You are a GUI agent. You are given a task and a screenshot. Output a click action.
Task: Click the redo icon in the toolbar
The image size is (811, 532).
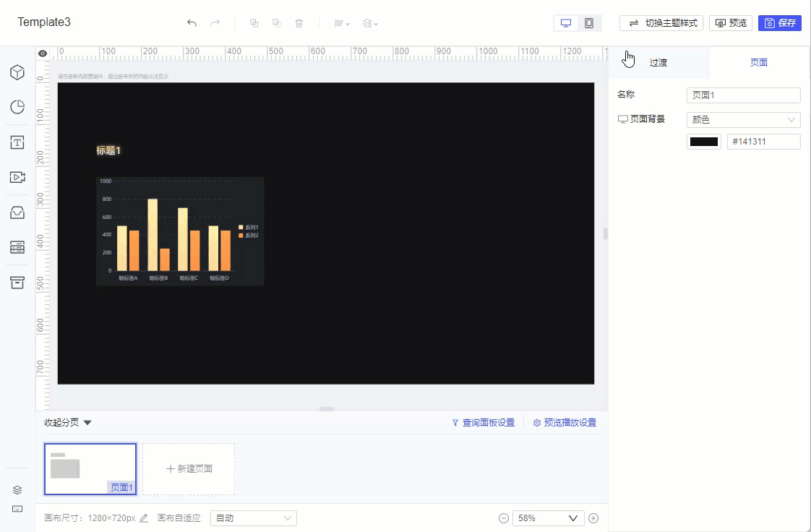pos(215,22)
